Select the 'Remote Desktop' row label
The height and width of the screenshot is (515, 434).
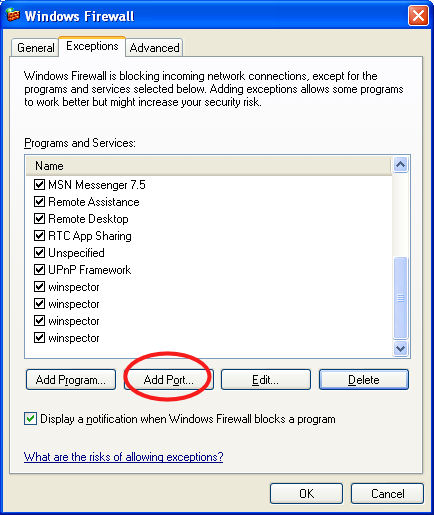(x=88, y=219)
